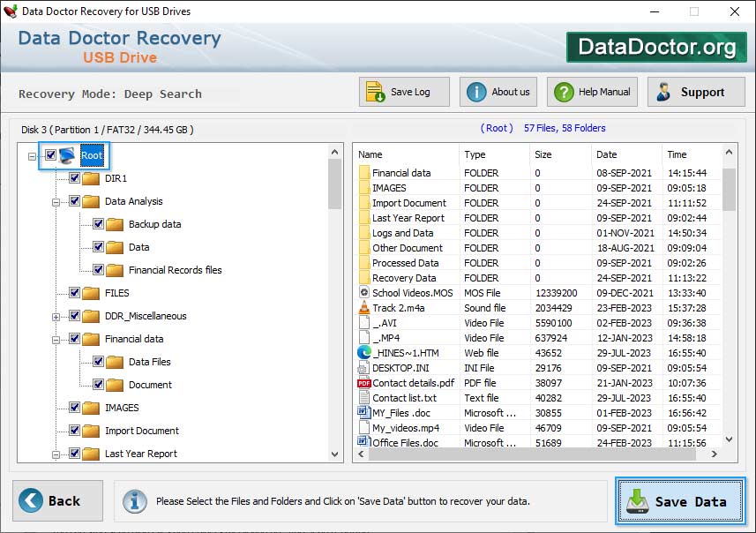Viewport: 756px width, 533px height.
Task: Go Back to previous step
Action: 58,500
